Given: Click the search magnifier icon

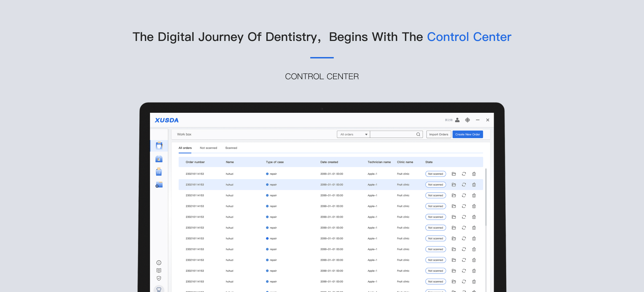Looking at the screenshot, I should [x=418, y=134].
